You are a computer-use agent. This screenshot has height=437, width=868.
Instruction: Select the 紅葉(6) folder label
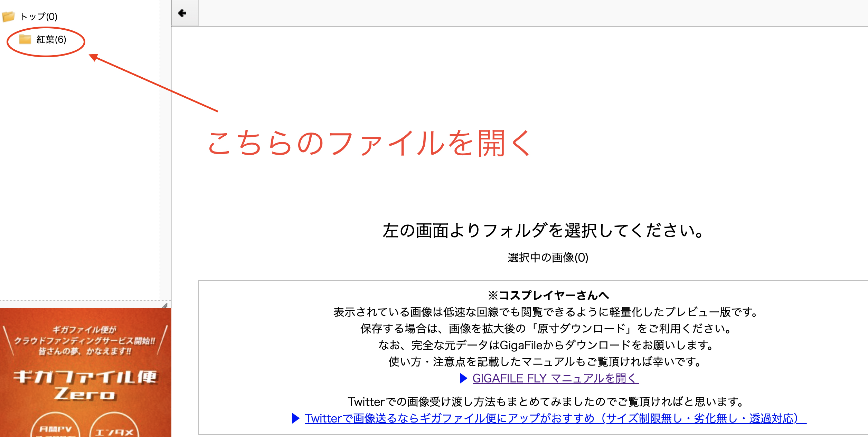click(x=51, y=40)
